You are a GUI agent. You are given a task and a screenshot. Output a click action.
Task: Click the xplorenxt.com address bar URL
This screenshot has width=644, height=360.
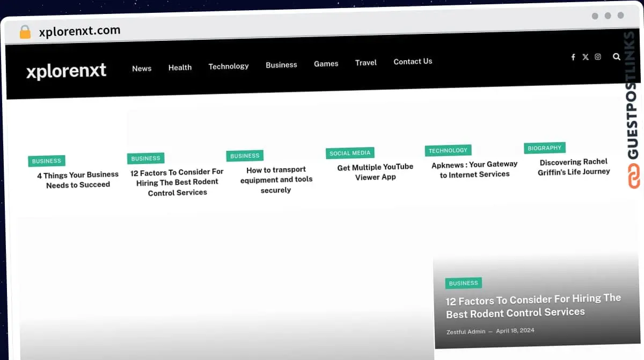[x=79, y=31]
